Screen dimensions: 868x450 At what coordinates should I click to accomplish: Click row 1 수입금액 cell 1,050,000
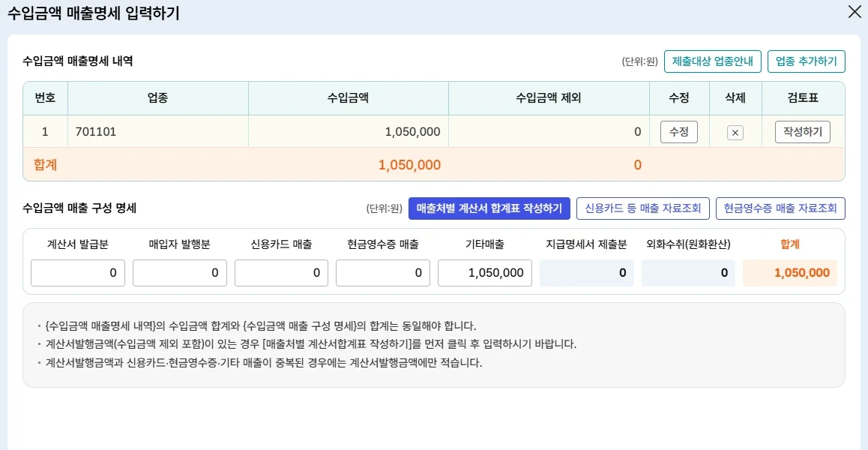tap(349, 132)
